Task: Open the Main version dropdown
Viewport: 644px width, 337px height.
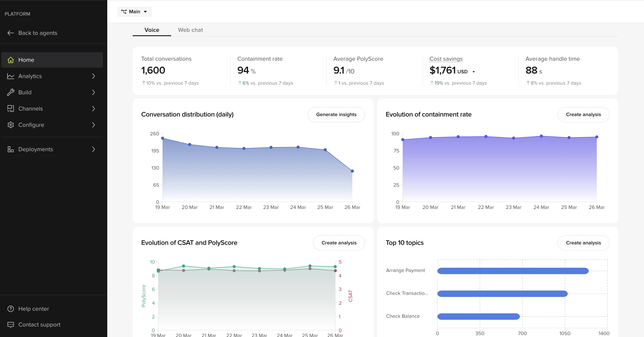Action: click(x=145, y=12)
